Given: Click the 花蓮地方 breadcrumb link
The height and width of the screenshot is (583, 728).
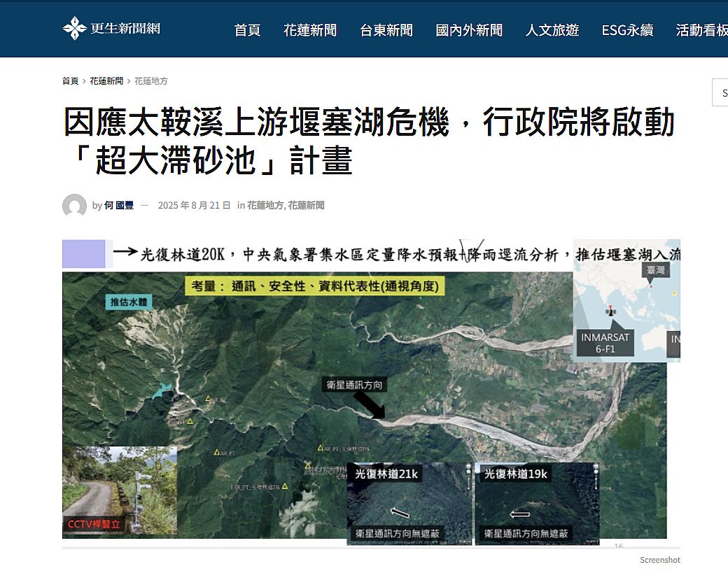Looking at the screenshot, I should (151, 81).
